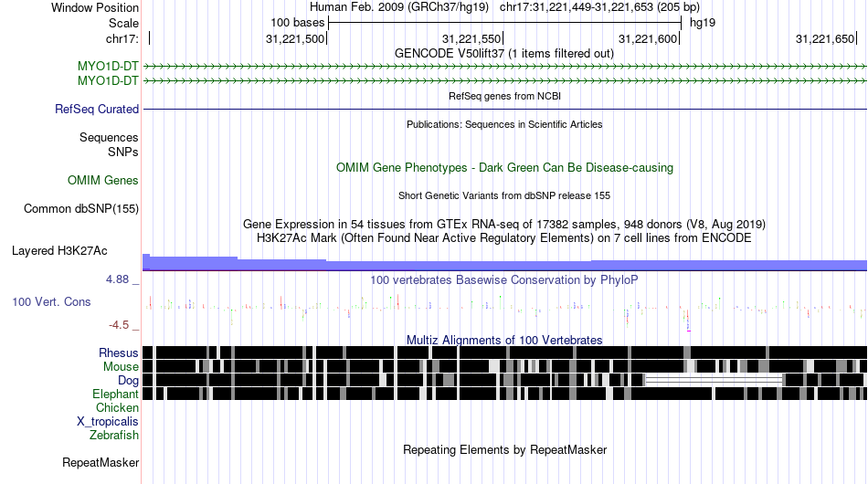Click the Rhesus species label

119,352
